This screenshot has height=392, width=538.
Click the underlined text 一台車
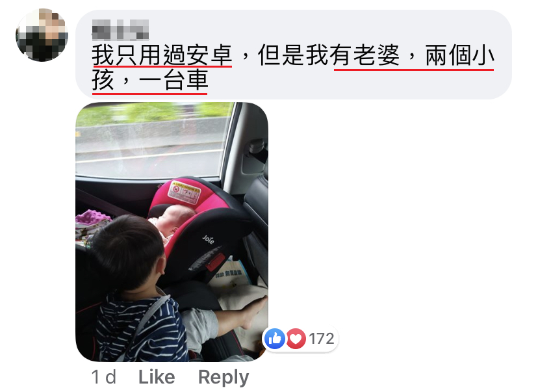point(173,81)
